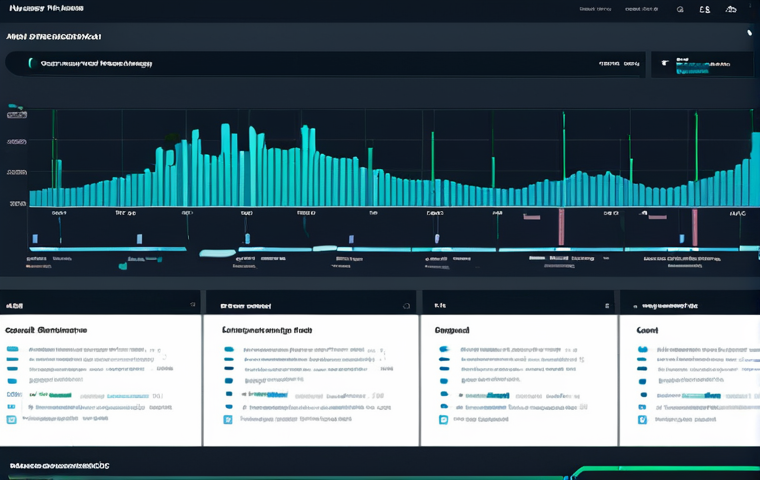Toggle the square checkbox icon in the fourth card
760x480 pixels.
point(642,419)
